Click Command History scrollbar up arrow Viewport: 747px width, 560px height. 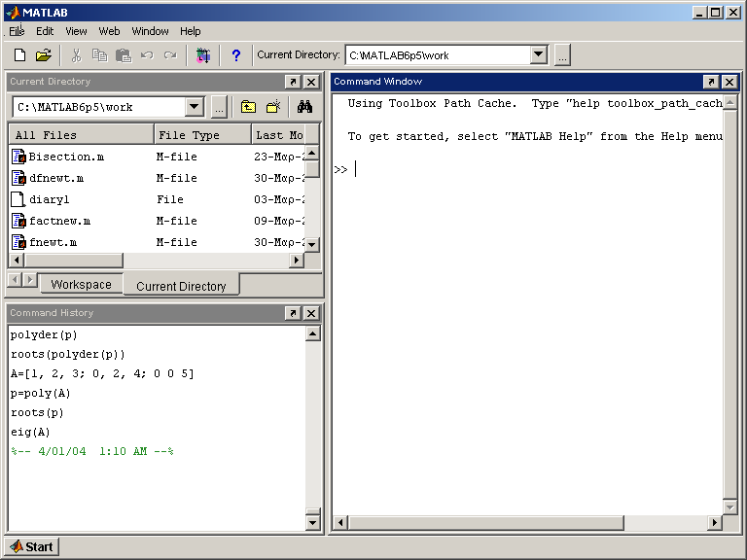(x=312, y=333)
